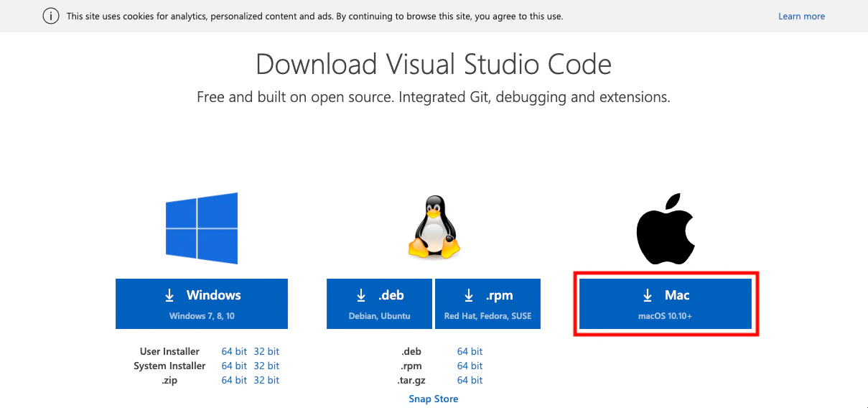
Task: Click the Linux Tux penguin logo
Action: [x=434, y=229]
